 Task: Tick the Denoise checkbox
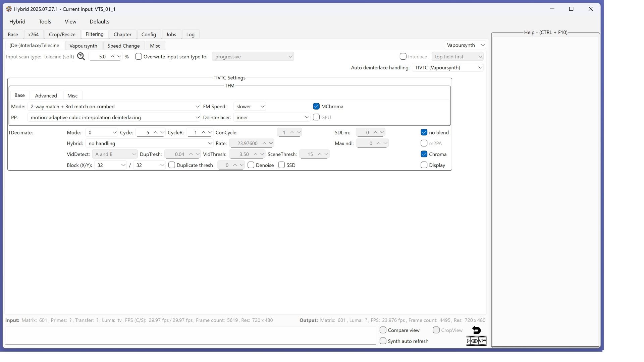tap(251, 165)
